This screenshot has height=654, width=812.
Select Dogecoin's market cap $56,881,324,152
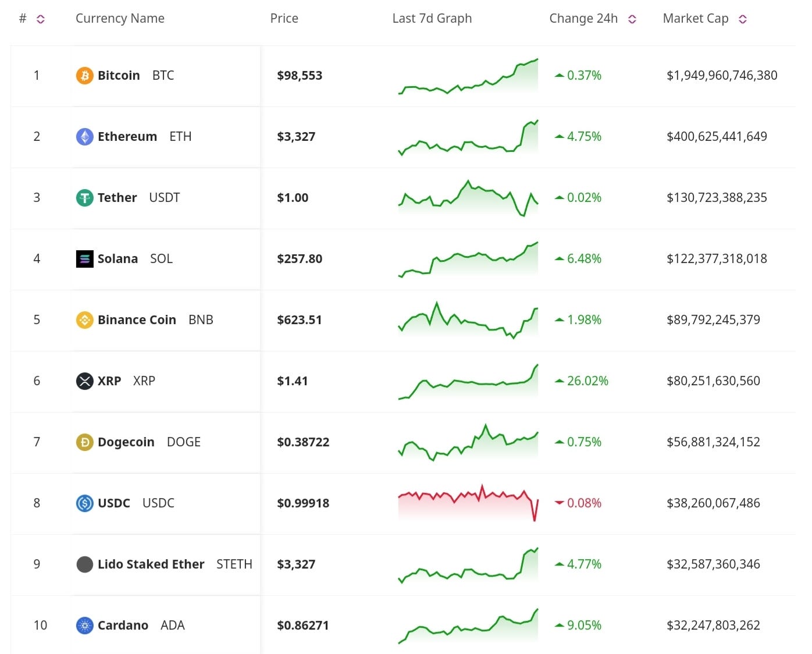[713, 442]
